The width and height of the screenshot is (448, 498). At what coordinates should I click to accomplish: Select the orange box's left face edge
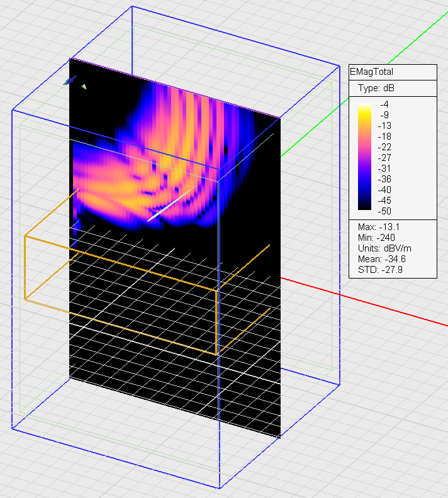pos(25,268)
